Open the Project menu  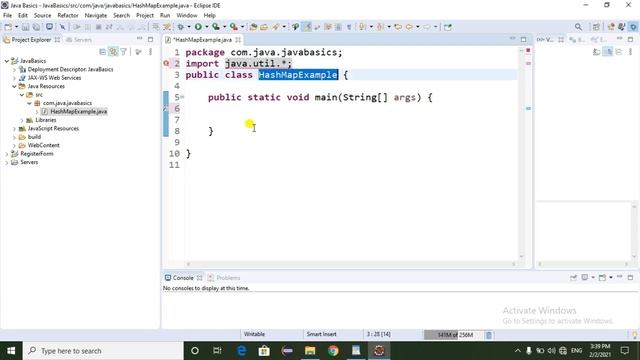tap(145, 15)
